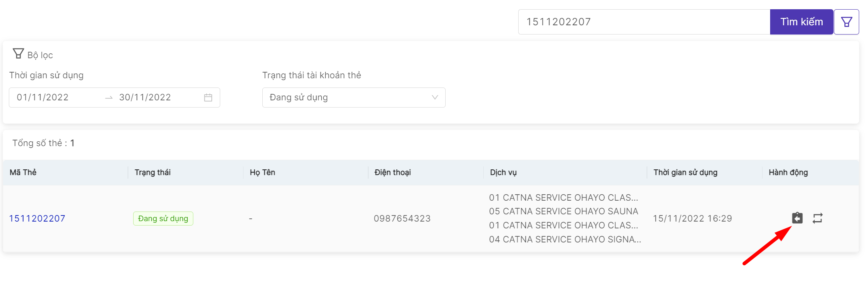Click start date 01/11/2022 field
Viewport: 868px width, 295px height.
click(43, 98)
